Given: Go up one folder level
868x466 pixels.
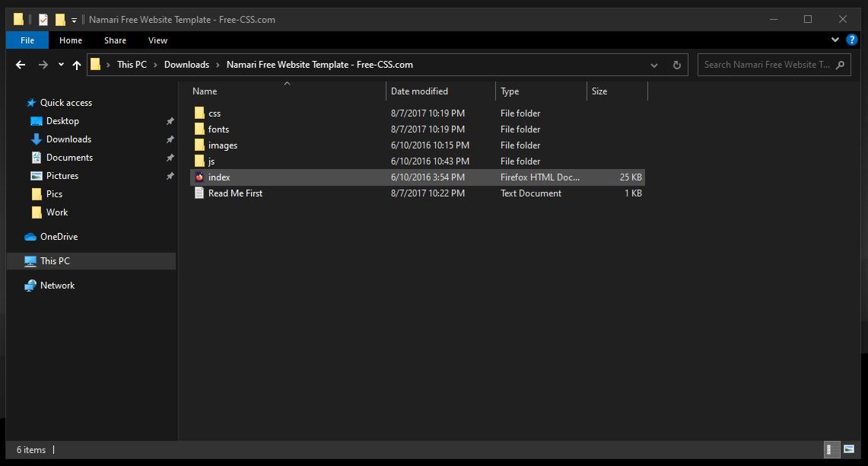Looking at the screenshot, I should coord(77,65).
